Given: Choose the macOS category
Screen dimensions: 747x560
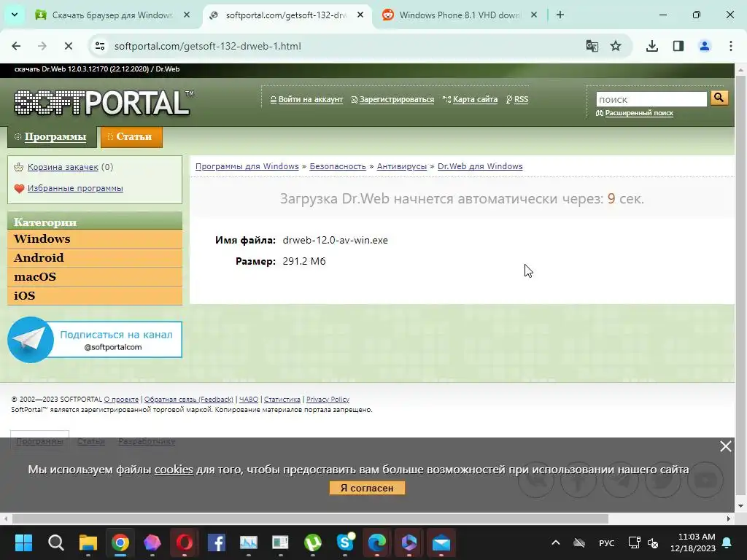Looking at the screenshot, I should (x=95, y=277).
